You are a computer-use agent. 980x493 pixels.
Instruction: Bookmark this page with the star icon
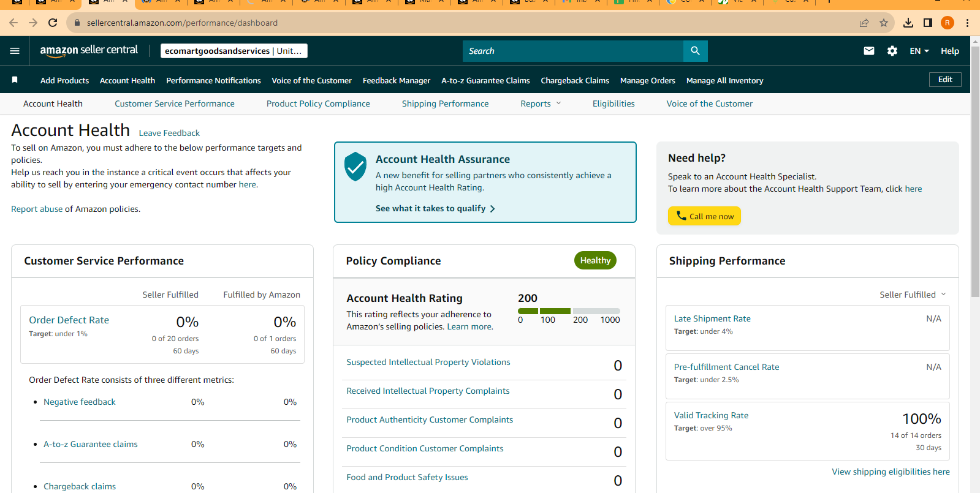point(884,23)
